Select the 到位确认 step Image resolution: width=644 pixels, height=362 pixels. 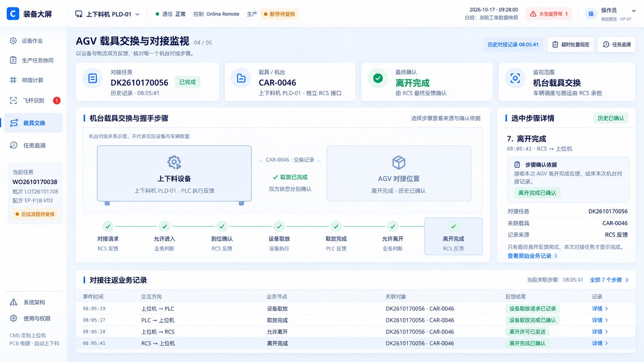pyautogui.click(x=221, y=237)
